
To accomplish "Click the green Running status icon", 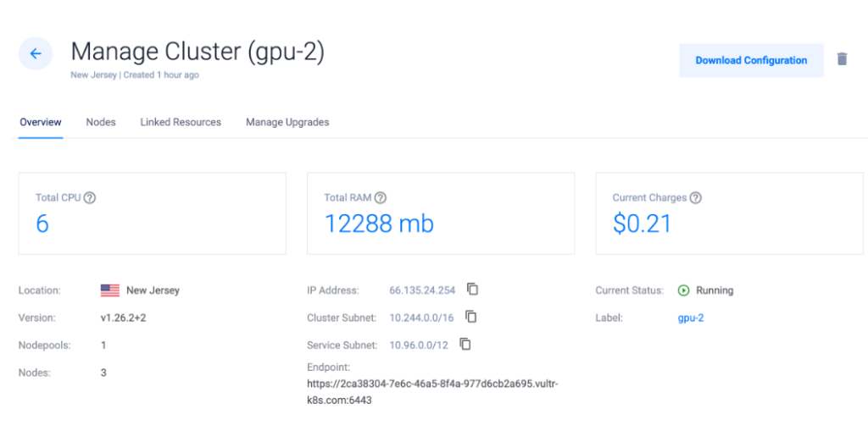I will (x=684, y=290).
